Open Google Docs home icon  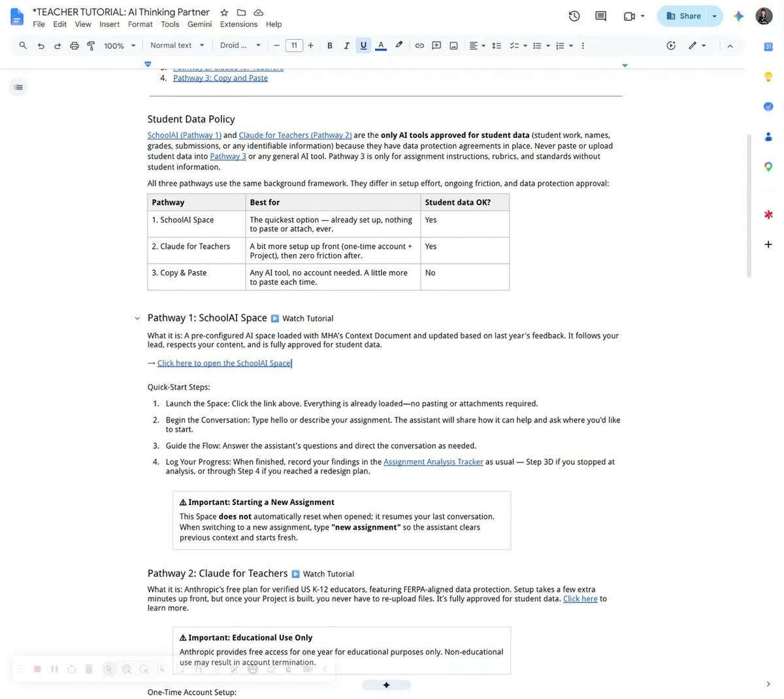point(17,17)
